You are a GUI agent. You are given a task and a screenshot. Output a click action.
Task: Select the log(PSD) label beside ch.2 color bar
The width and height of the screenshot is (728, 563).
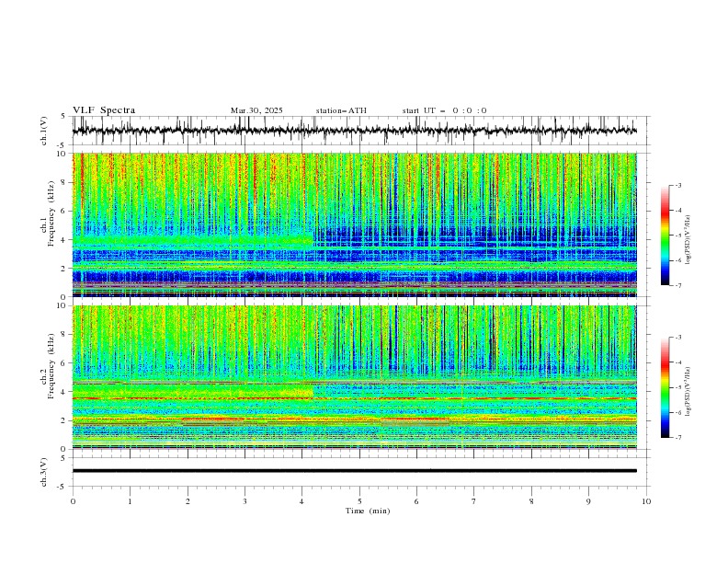pyautogui.click(x=688, y=391)
